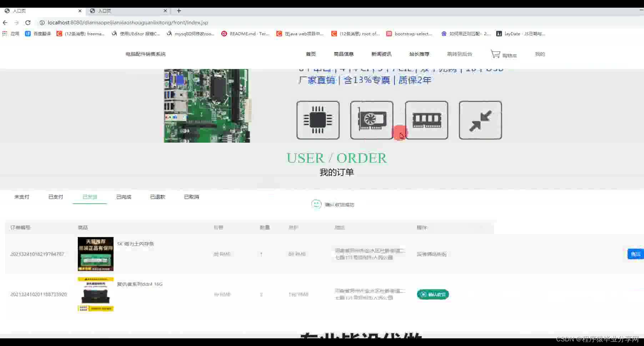Click 确认收货 button for ddr4 order
This screenshot has height=346, width=644.
click(433, 294)
